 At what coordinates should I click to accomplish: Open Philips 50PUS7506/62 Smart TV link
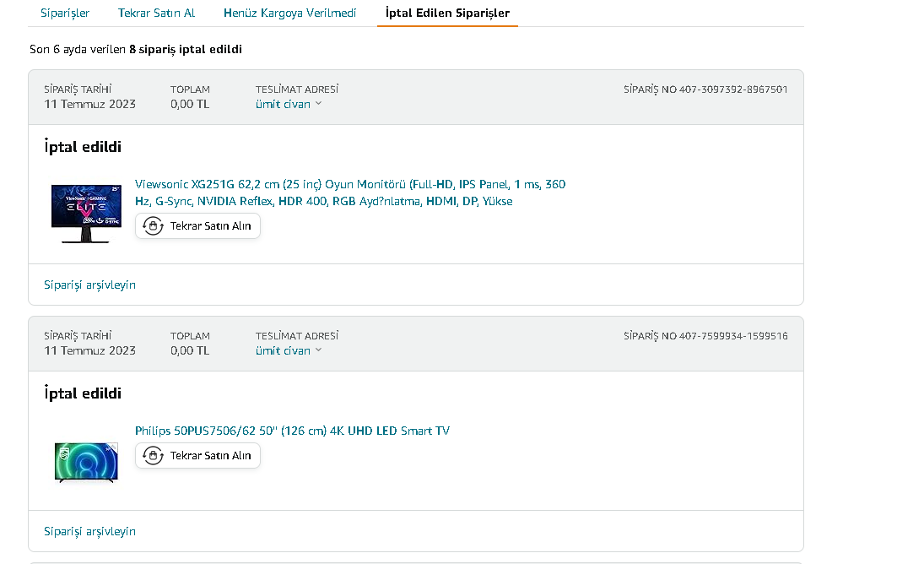[292, 431]
